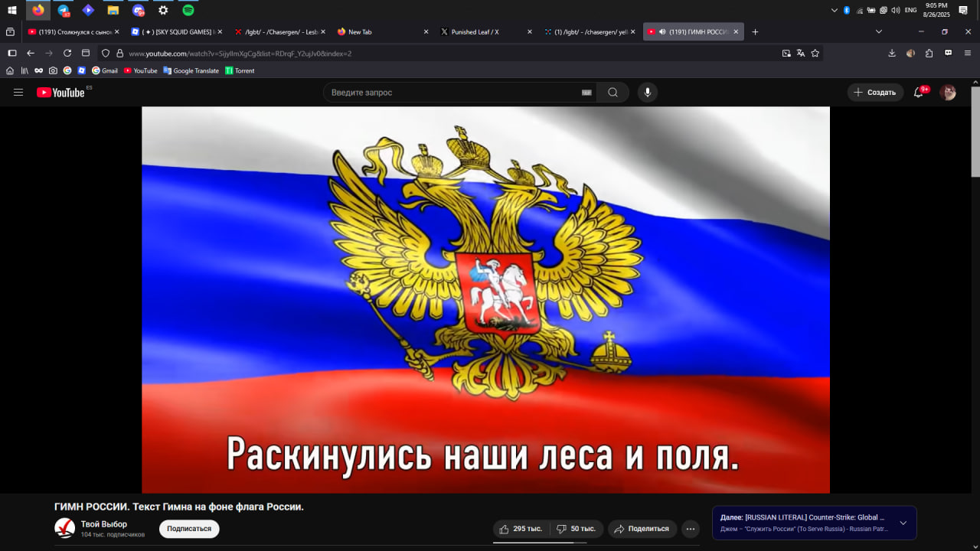Switch to the (1) /lgbt/ chasergen yell tab
Image resolution: width=980 pixels, height=551 pixels.
click(589, 32)
